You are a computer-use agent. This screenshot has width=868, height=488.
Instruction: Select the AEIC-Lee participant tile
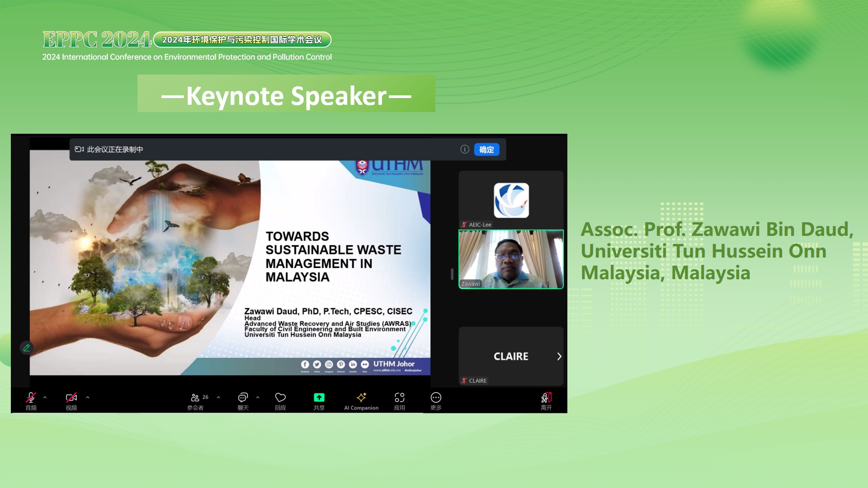511,200
